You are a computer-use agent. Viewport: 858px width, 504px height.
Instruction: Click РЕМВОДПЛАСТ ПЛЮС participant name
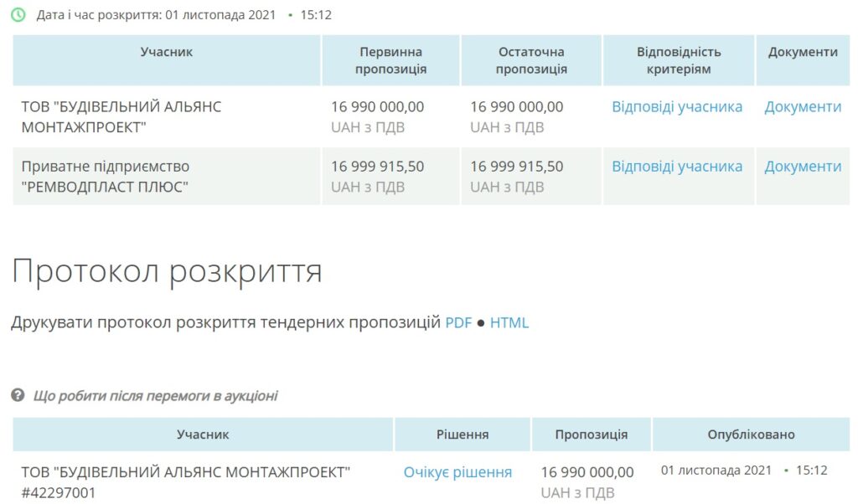click(106, 177)
